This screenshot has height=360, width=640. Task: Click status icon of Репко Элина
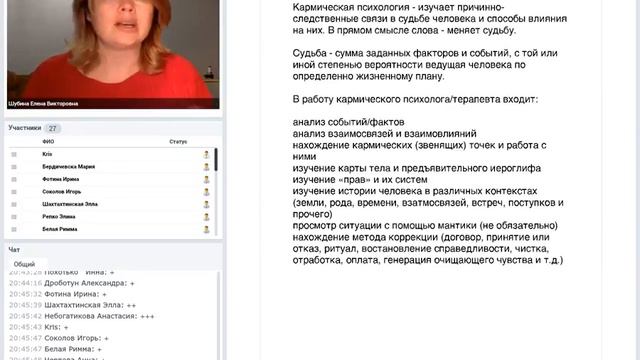pyautogui.click(x=206, y=217)
